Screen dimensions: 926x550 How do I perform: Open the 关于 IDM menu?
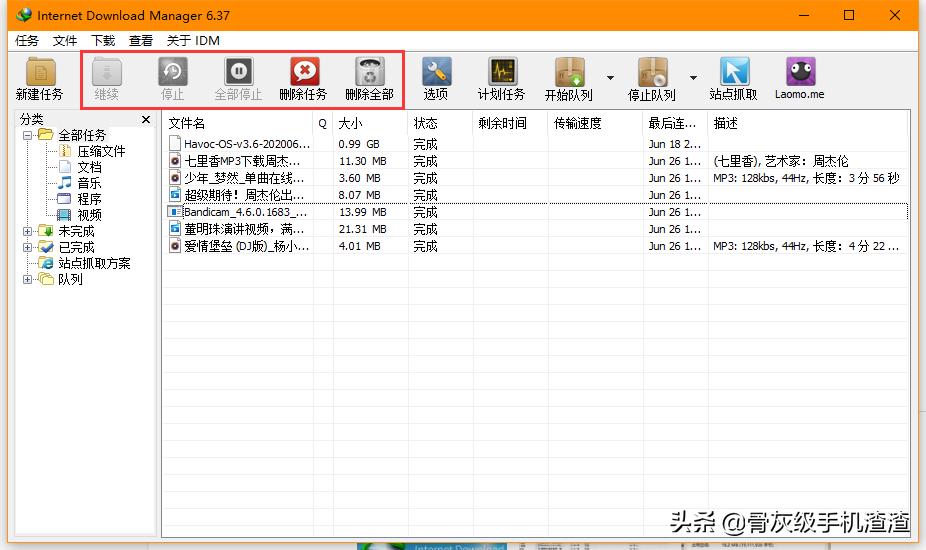(x=193, y=40)
